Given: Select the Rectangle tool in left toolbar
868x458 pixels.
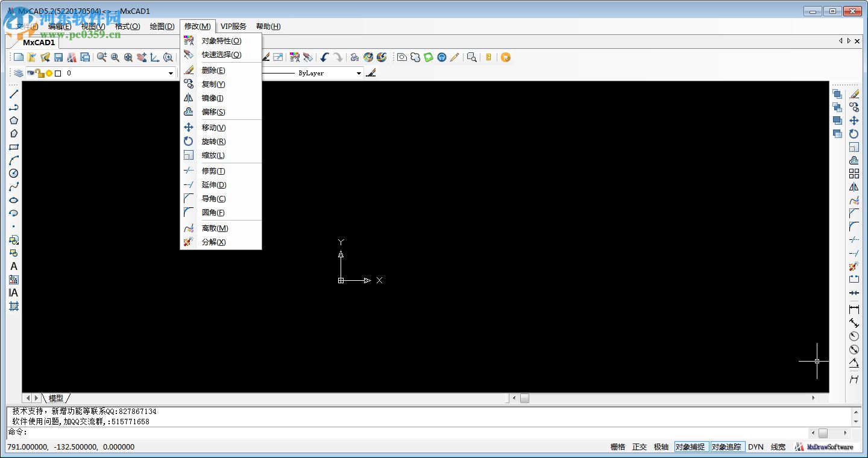Looking at the screenshot, I should coord(13,147).
